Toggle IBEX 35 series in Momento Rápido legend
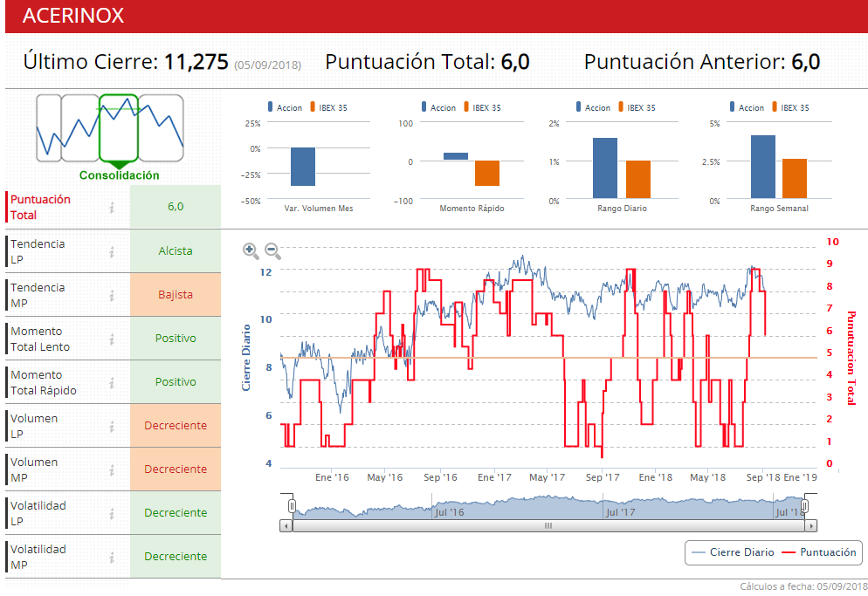Screen dimensions: 868x596 tap(482, 107)
